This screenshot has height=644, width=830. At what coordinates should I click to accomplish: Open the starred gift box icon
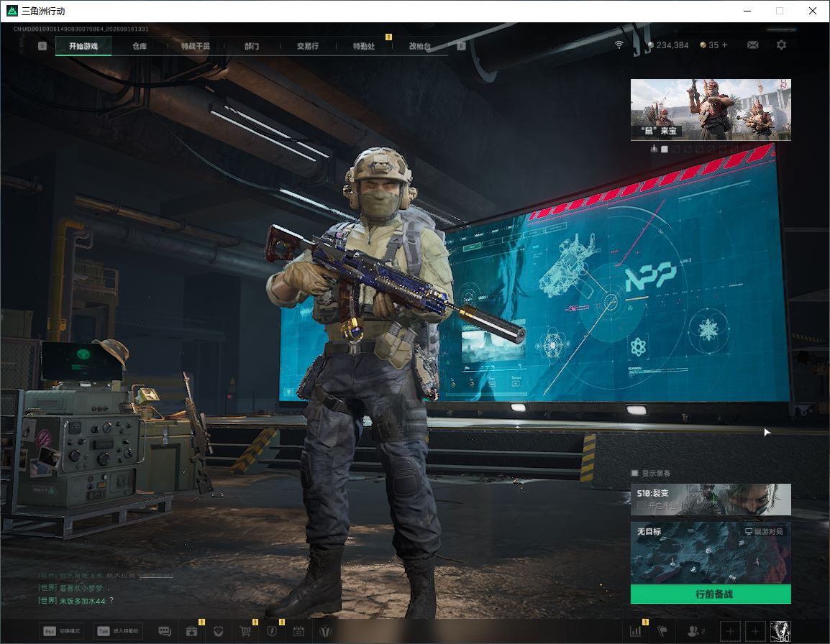click(191, 631)
